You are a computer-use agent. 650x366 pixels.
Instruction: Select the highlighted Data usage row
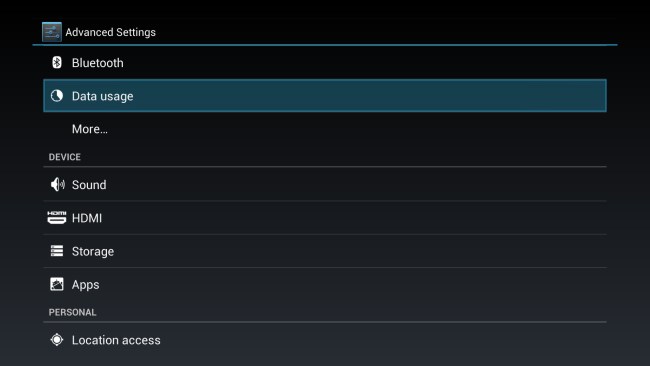tap(325, 96)
